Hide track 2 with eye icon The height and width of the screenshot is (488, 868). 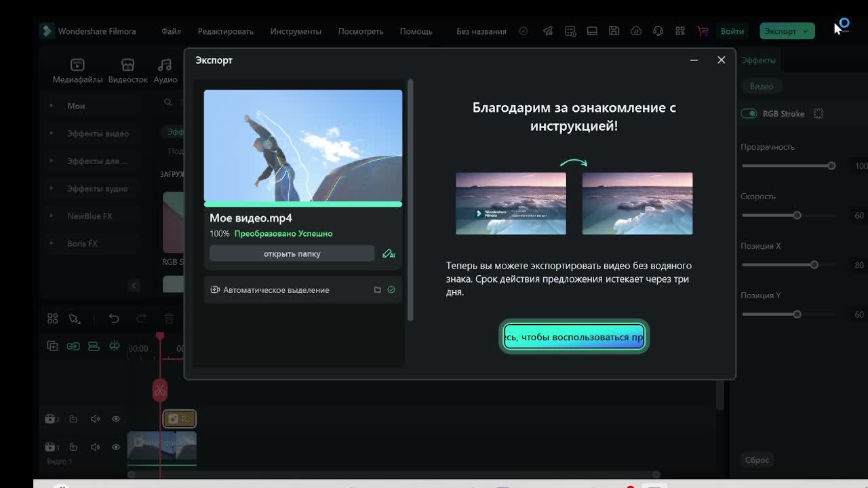tap(116, 419)
